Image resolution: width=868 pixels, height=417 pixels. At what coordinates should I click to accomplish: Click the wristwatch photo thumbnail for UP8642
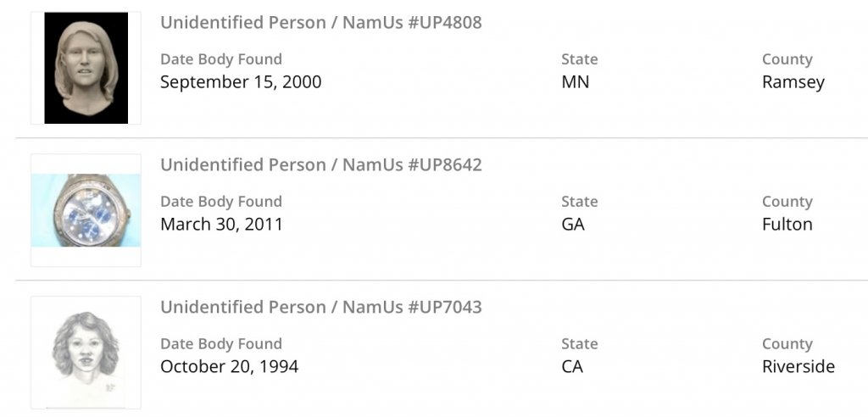tap(86, 210)
